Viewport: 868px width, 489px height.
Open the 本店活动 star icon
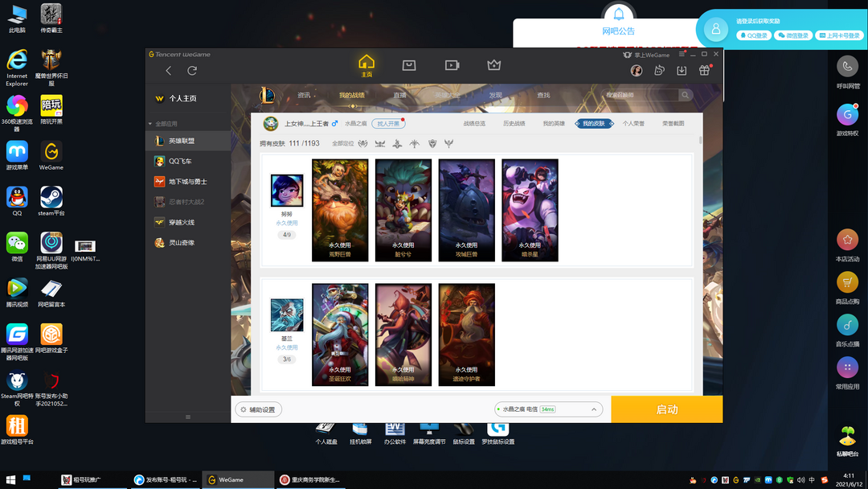tap(848, 240)
